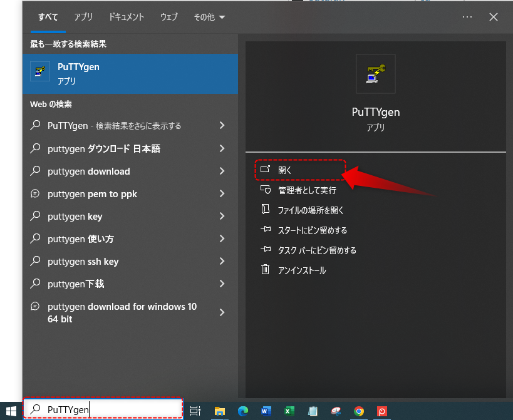Click the PuTTYgen app icon in results list
The width and height of the screenshot is (513, 420).
pos(40,71)
